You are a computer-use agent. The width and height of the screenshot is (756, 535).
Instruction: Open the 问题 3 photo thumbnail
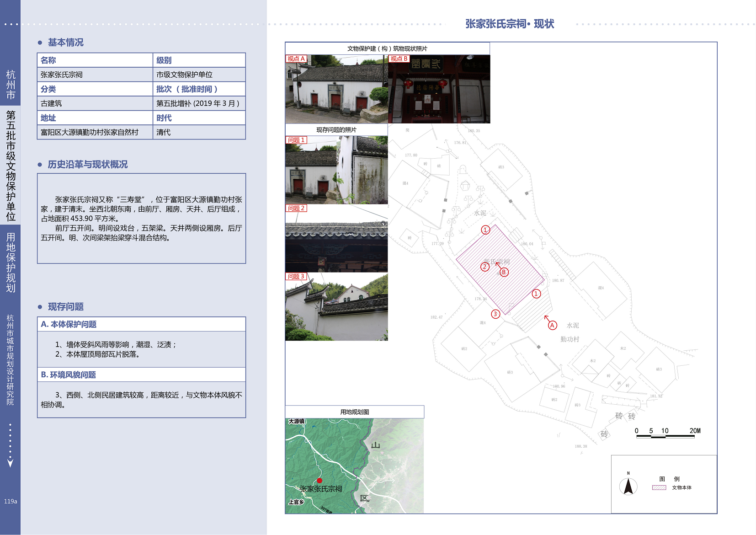coord(336,307)
